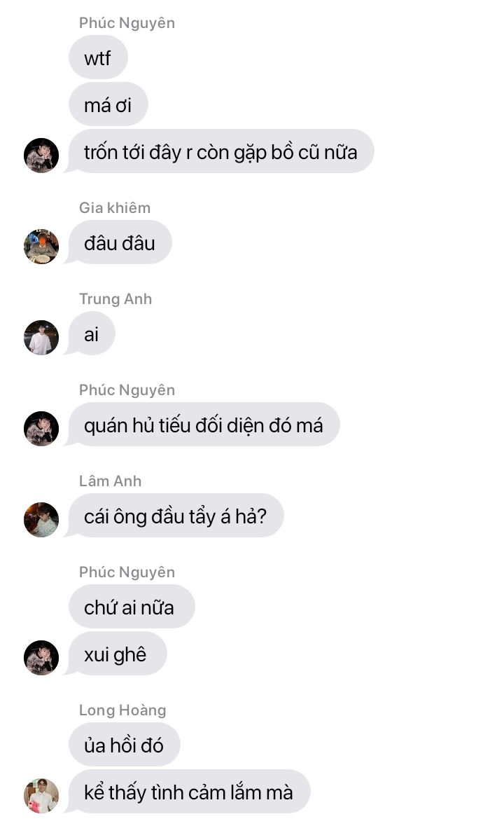Viewport: 504px width, 826px height.
Task: Tap avatar next to 'quán hủ tiếu' message
Action: coord(41,429)
